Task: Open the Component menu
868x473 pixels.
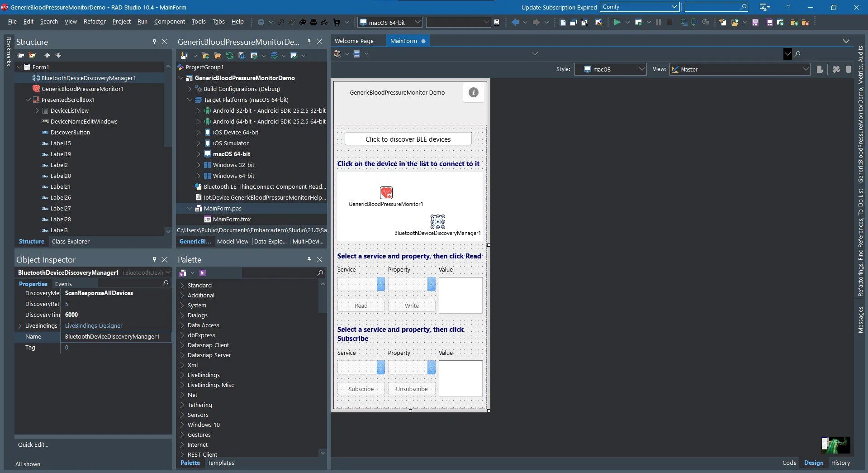Action: 169,21
